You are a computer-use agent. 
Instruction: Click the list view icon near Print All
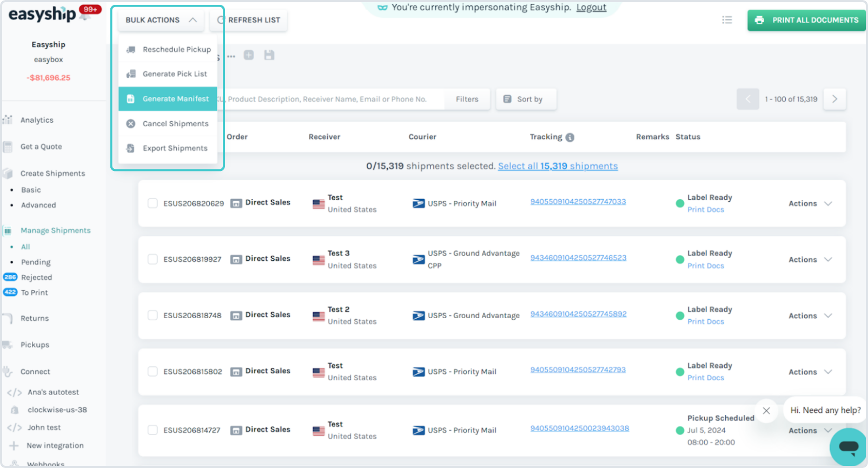[727, 20]
